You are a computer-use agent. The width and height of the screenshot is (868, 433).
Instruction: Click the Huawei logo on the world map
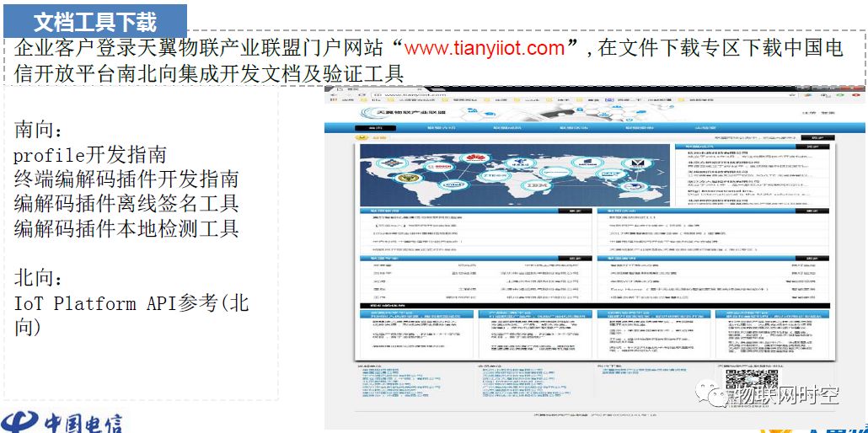(x=475, y=158)
